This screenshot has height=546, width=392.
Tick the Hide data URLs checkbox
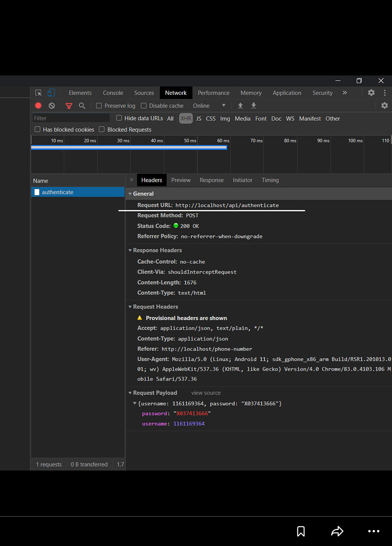tap(119, 118)
